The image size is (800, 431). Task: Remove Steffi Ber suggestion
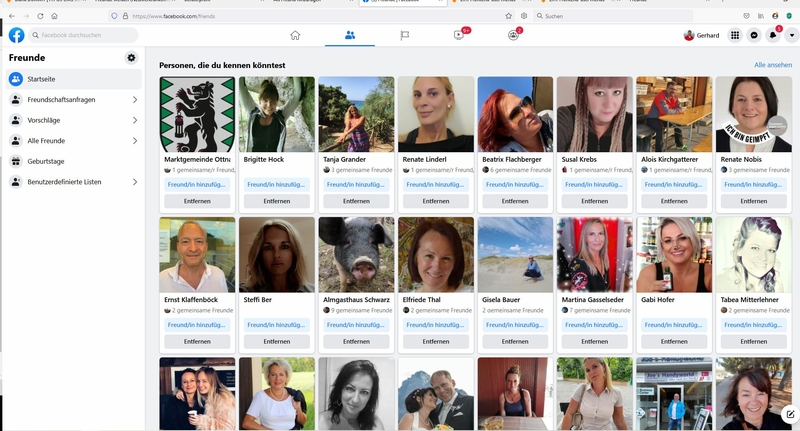[277, 341]
